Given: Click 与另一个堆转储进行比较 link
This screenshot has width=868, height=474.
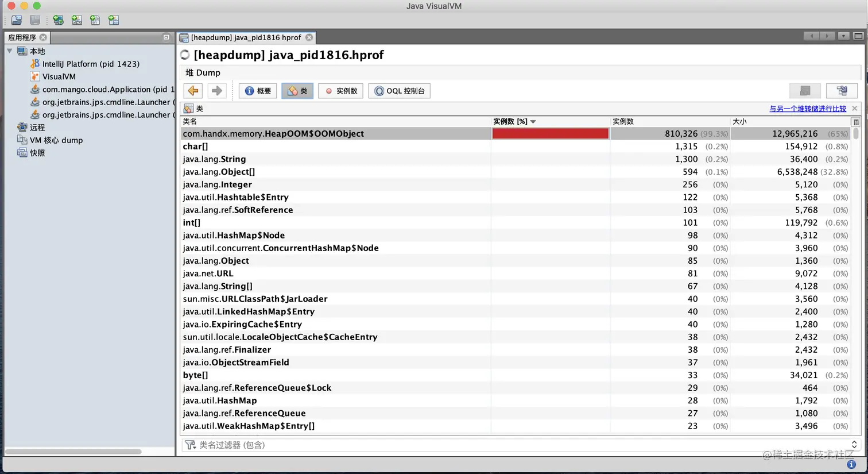Looking at the screenshot, I should click(808, 109).
